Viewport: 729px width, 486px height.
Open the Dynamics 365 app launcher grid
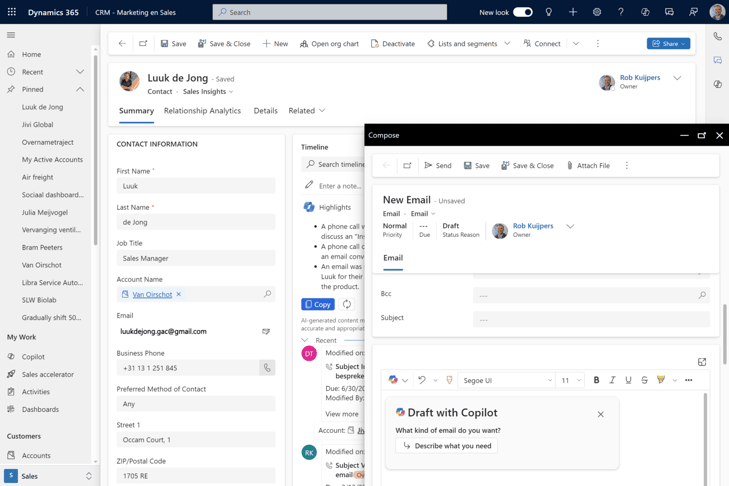tap(12, 12)
